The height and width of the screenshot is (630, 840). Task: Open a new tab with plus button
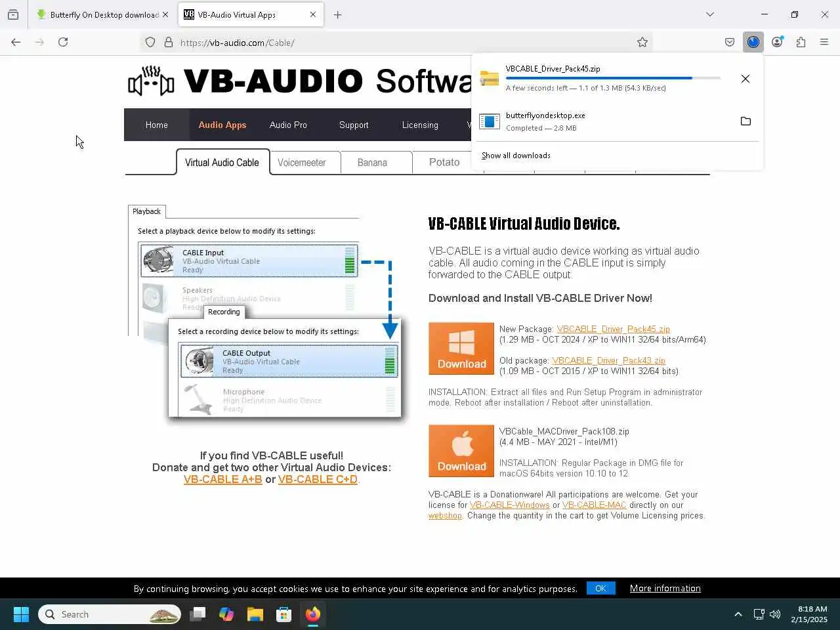(x=337, y=14)
